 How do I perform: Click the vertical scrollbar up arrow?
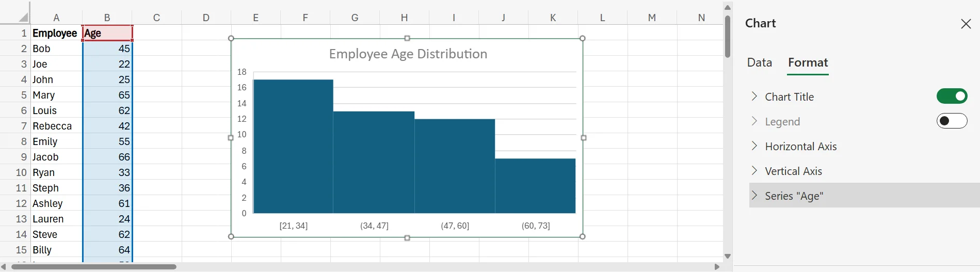point(728,7)
